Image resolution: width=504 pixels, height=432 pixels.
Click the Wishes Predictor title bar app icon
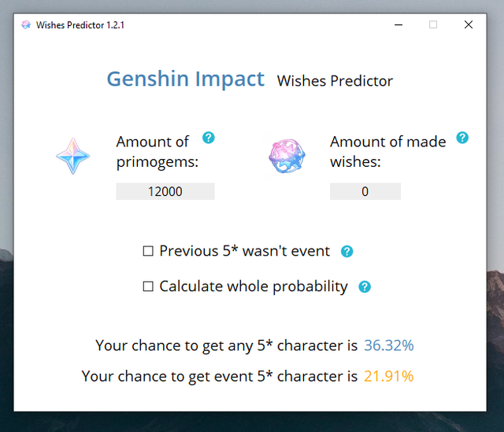[x=26, y=24]
